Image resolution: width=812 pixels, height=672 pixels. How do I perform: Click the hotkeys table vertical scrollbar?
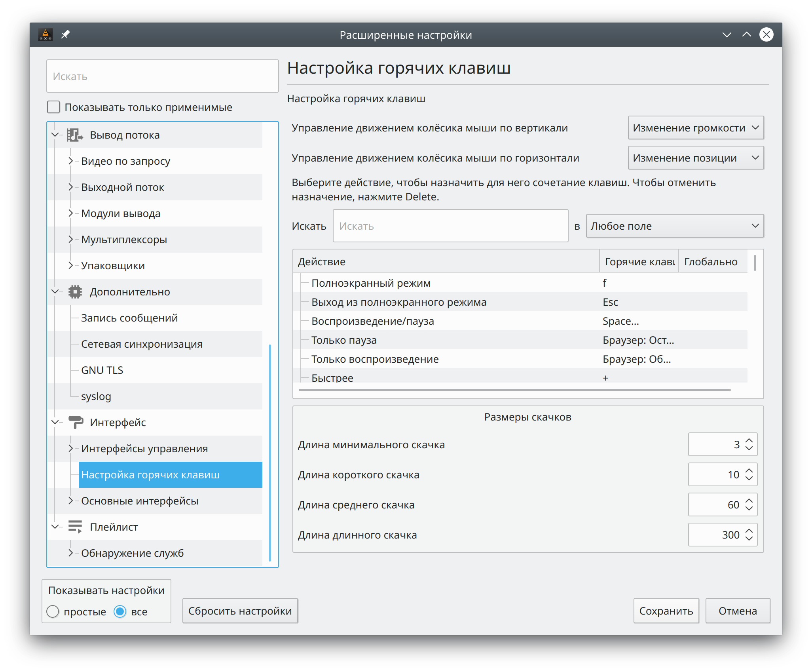tap(755, 263)
